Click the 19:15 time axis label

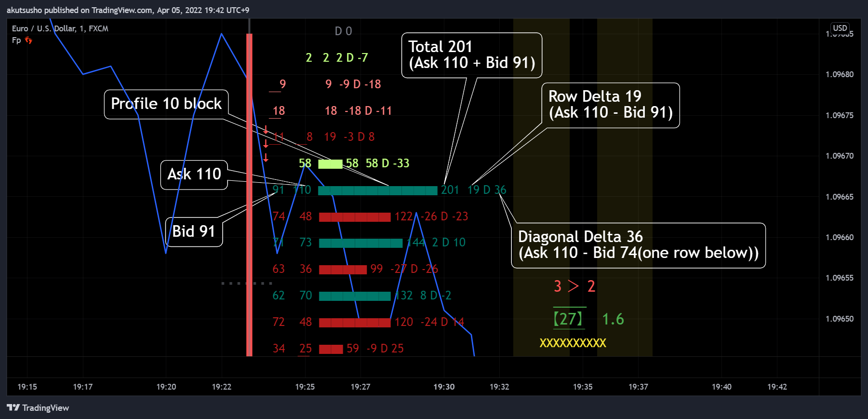[x=27, y=387]
